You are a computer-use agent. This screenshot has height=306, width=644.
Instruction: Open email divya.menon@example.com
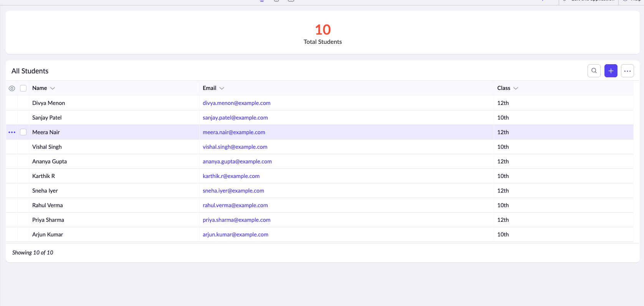[237, 103]
